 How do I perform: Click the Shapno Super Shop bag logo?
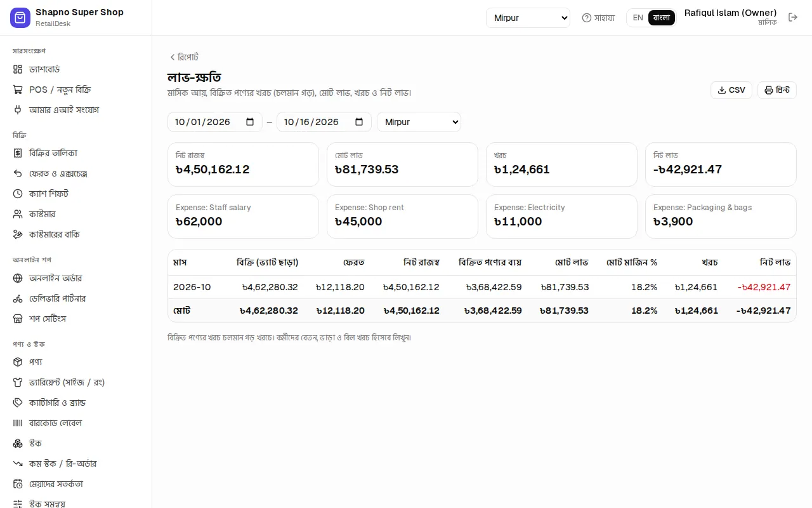point(20,18)
